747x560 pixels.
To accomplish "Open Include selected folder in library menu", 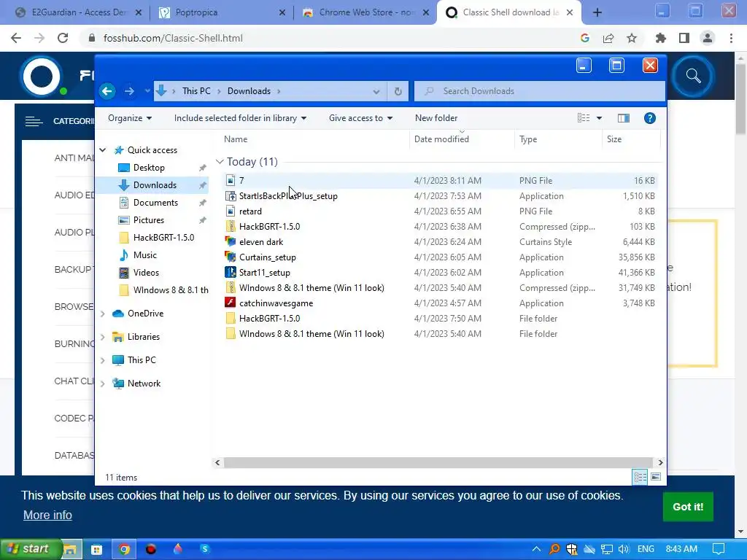I will click(240, 118).
